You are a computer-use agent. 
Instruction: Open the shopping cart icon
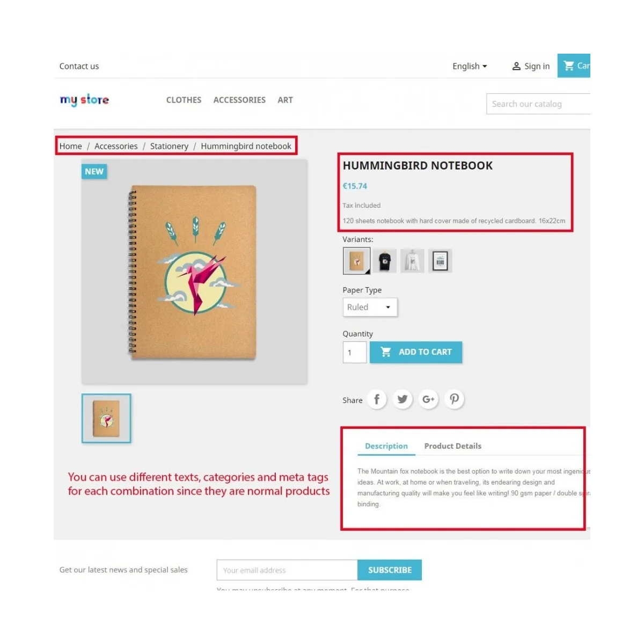coord(569,66)
